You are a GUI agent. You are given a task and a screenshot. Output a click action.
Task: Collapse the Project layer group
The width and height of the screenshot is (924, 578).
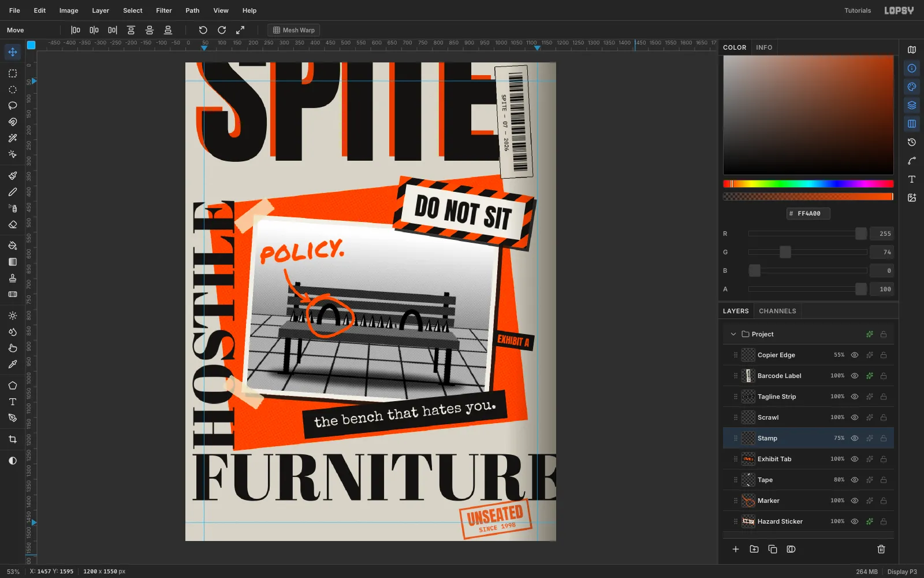(x=733, y=334)
